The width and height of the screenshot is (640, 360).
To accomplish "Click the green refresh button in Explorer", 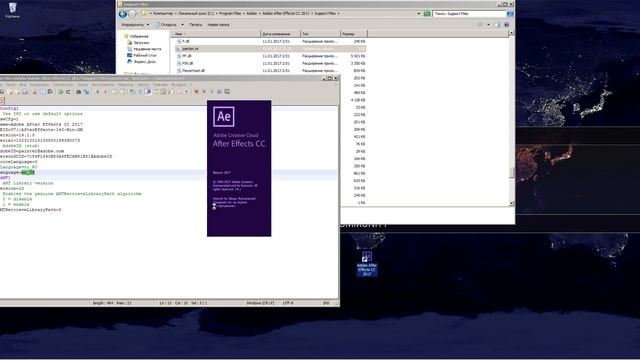I will pos(427,14).
